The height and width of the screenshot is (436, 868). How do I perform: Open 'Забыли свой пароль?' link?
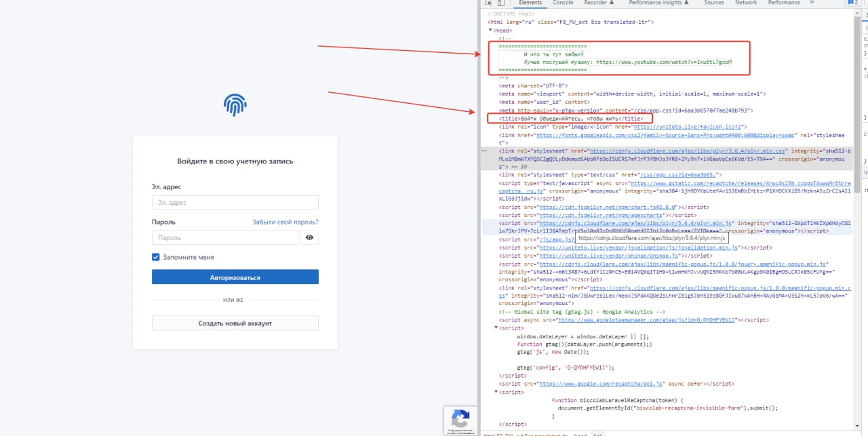click(x=285, y=222)
